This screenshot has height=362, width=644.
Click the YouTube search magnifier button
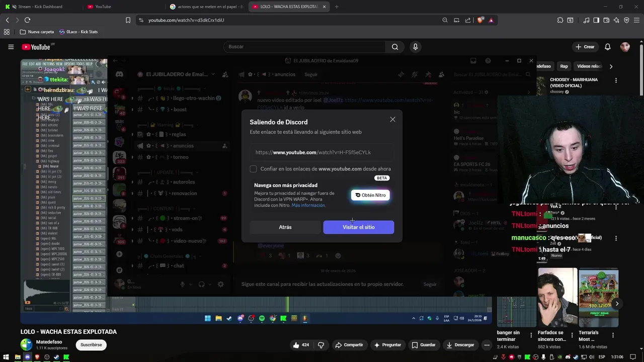coord(395,47)
